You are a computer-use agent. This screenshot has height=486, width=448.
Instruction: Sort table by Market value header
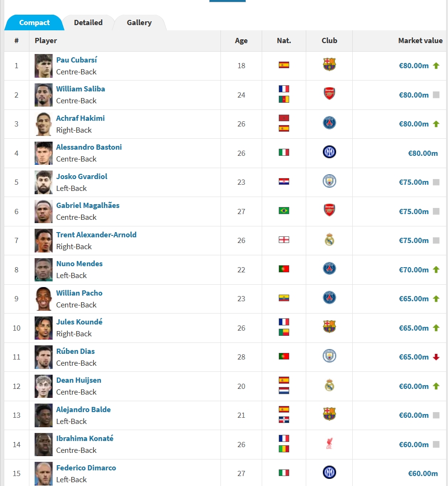point(420,41)
